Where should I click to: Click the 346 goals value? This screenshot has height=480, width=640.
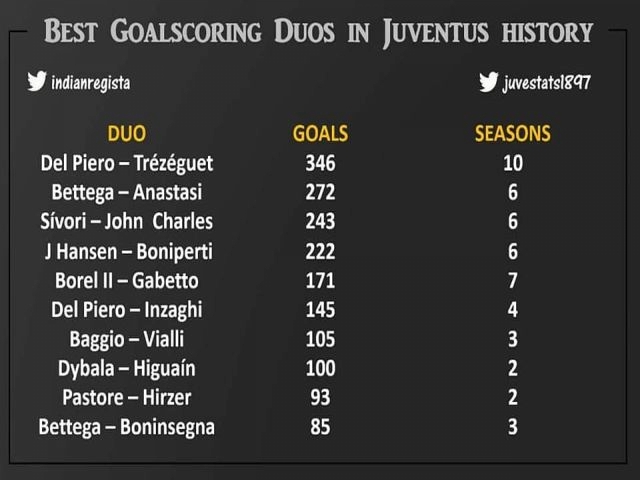[320, 163]
